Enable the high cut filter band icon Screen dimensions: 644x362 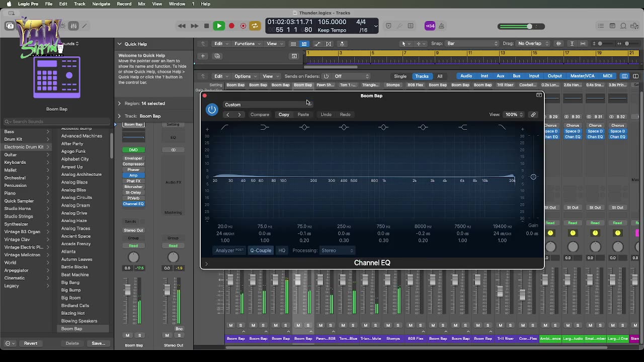coord(502,128)
